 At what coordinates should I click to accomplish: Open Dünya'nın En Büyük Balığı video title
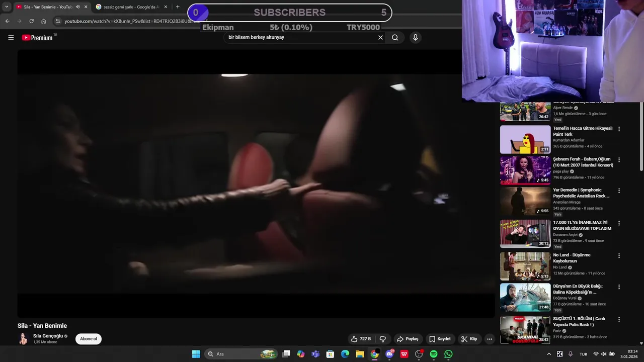(578, 289)
